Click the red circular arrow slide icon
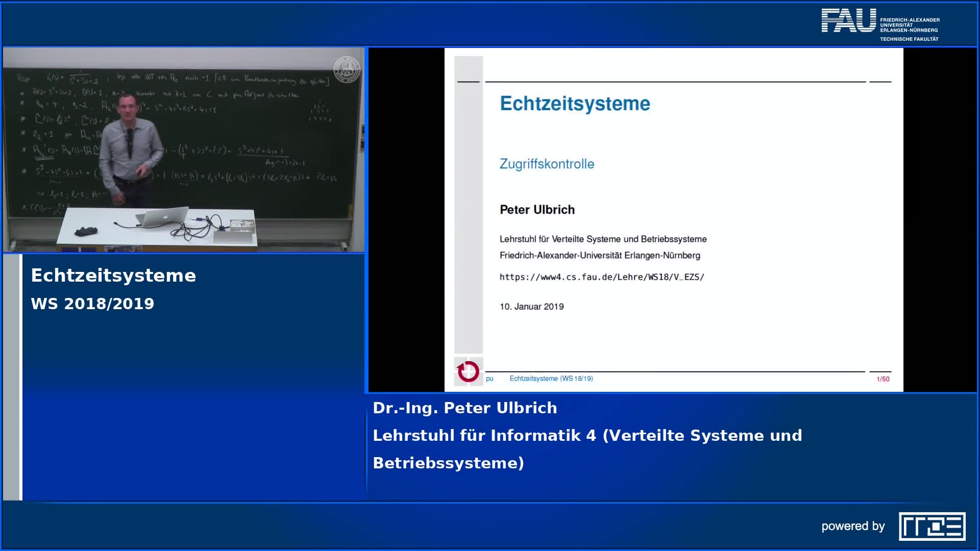The width and height of the screenshot is (980, 551). [468, 371]
